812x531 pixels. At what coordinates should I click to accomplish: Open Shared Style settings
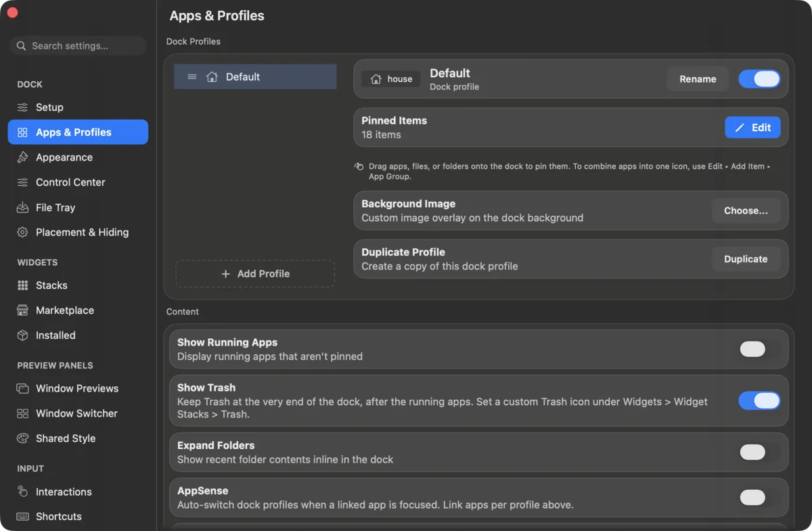78,438
